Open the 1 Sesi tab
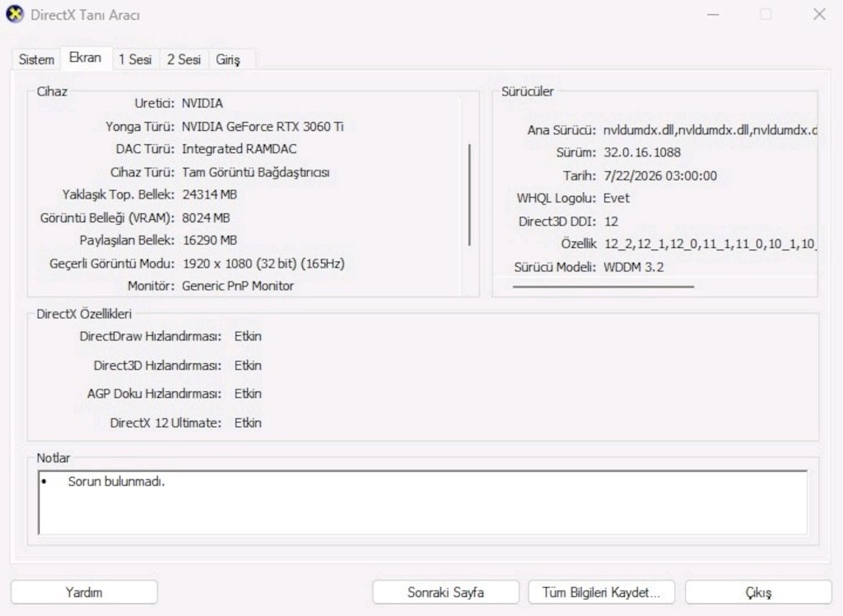The width and height of the screenshot is (843, 616). tap(135, 59)
